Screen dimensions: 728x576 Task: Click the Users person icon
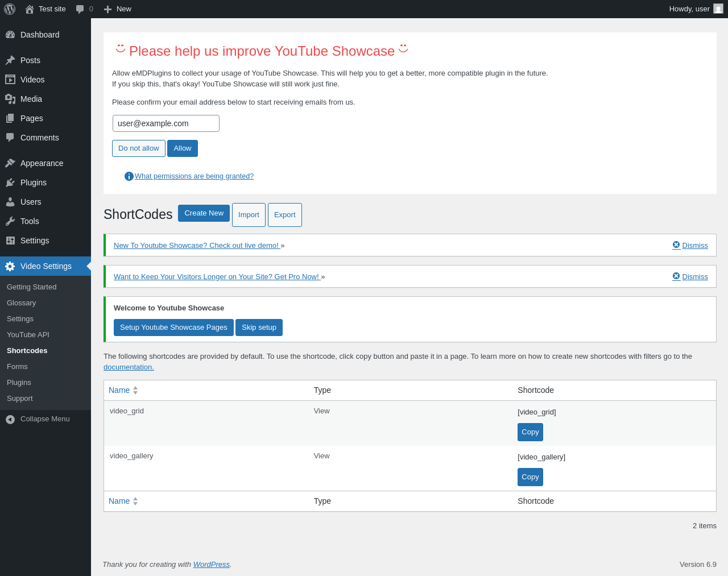(x=10, y=202)
